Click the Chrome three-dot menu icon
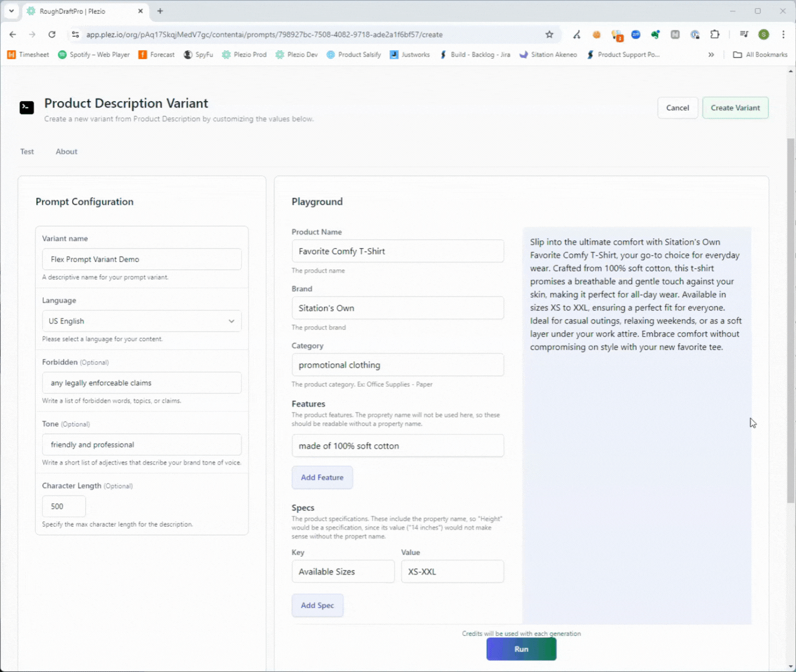Screen dimensions: 796x672 783,34
